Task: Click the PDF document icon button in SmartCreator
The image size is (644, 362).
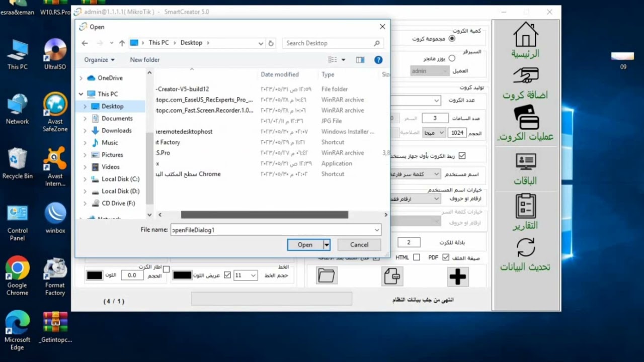Action: tap(392, 276)
